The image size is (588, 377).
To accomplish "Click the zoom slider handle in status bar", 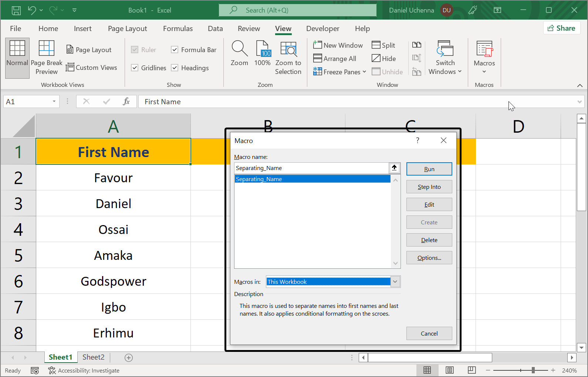I will coord(533,370).
